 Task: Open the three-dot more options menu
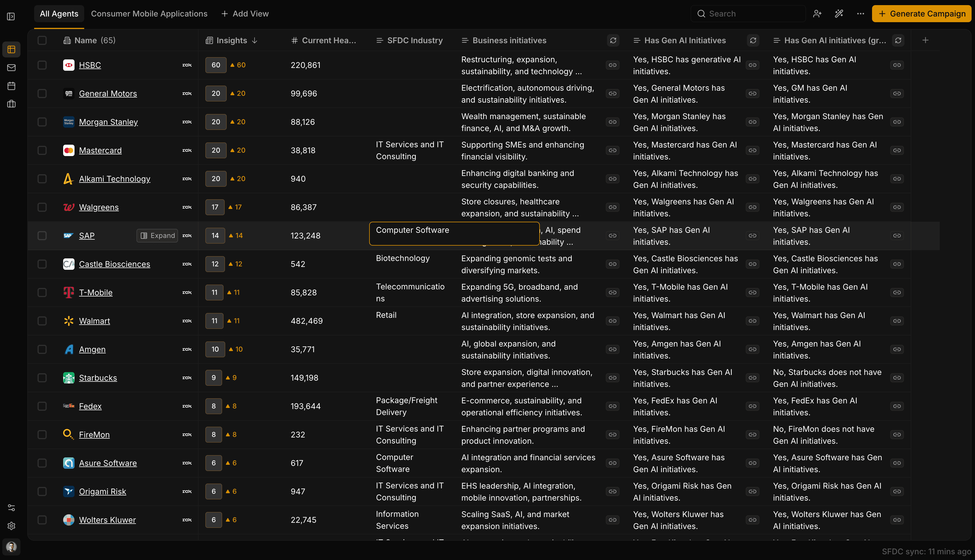coord(860,14)
